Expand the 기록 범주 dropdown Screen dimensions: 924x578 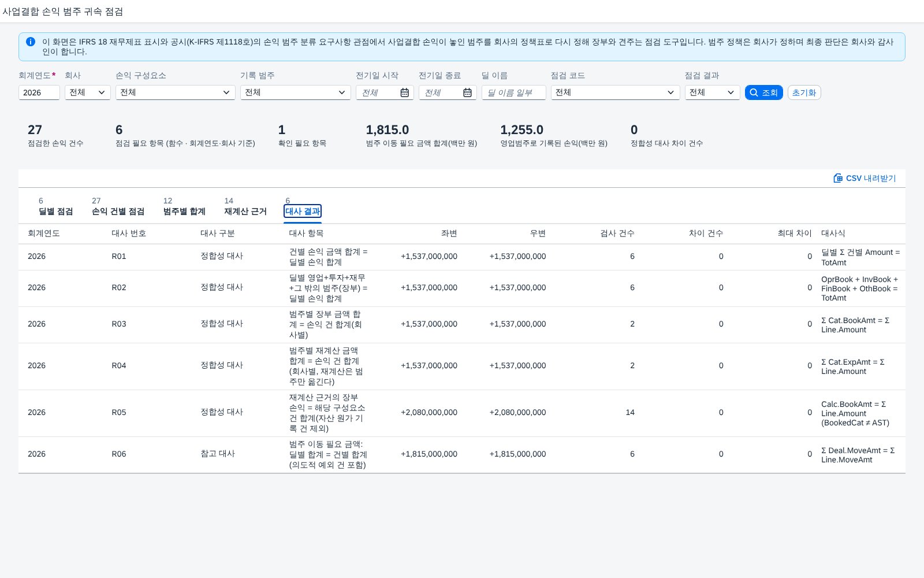coord(296,92)
